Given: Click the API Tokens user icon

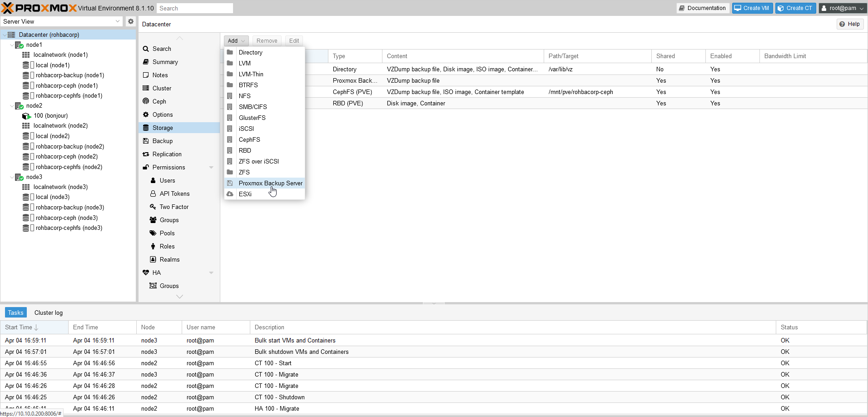Looking at the screenshot, I should tap(153, 194).
